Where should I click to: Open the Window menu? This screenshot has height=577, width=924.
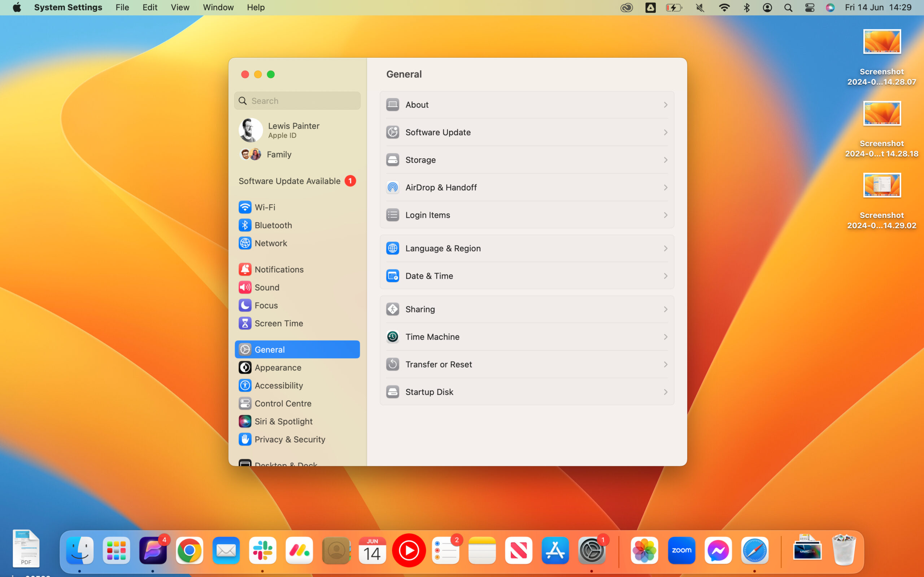[x=218, y=7]
